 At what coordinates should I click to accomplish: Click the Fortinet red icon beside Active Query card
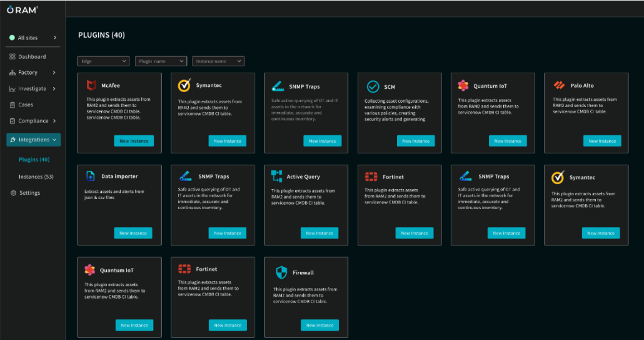coord(371,177)
